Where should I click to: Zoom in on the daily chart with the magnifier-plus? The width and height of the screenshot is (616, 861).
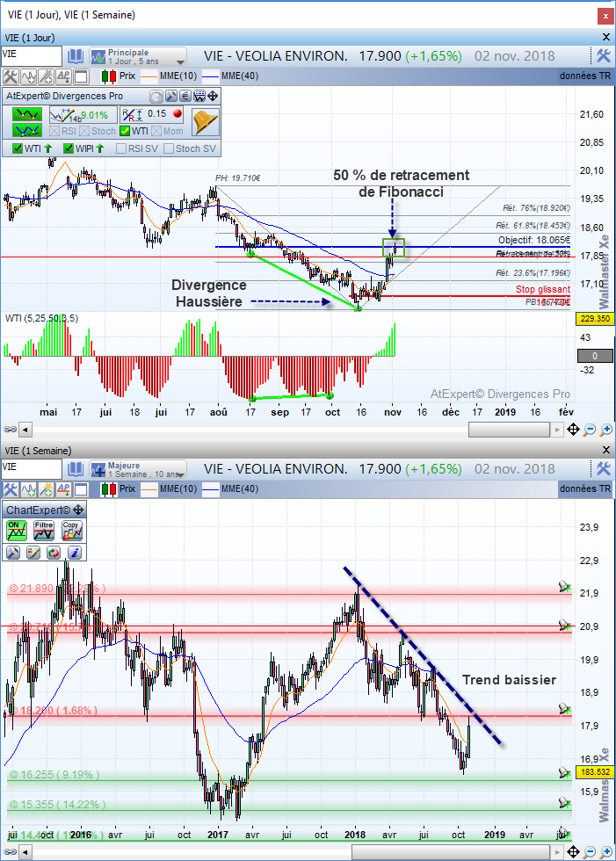605,430
